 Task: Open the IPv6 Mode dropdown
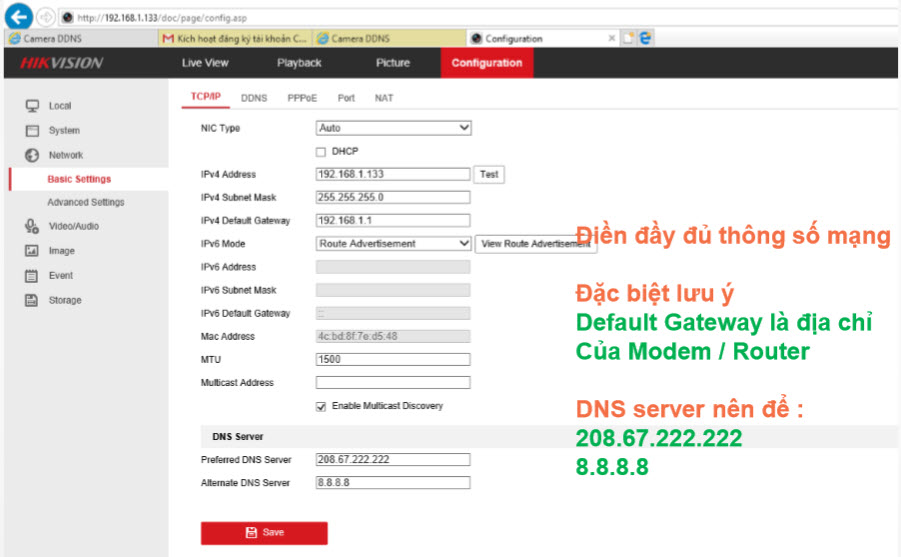coord(394,244)
